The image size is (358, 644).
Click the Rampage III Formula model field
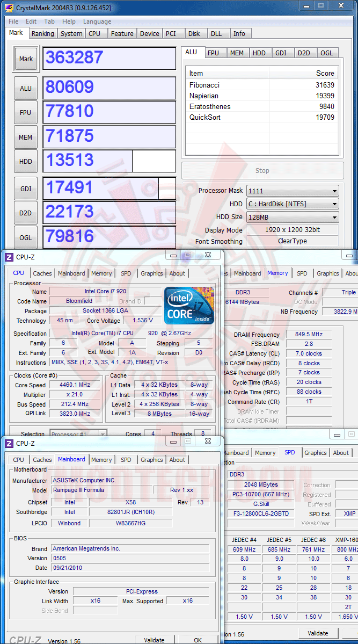[101, 490]
